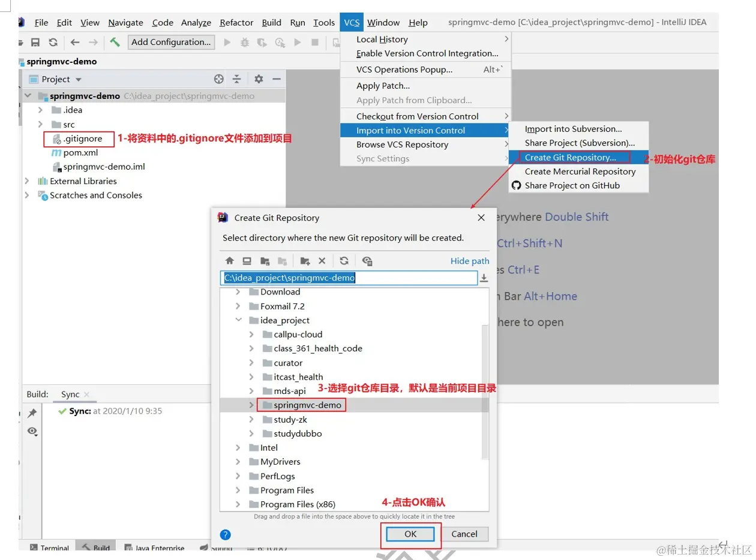Viewport: 756px width, 560px height.
Task: Click the Delete X icon in dialog toolbar
Action: point(322,261)
